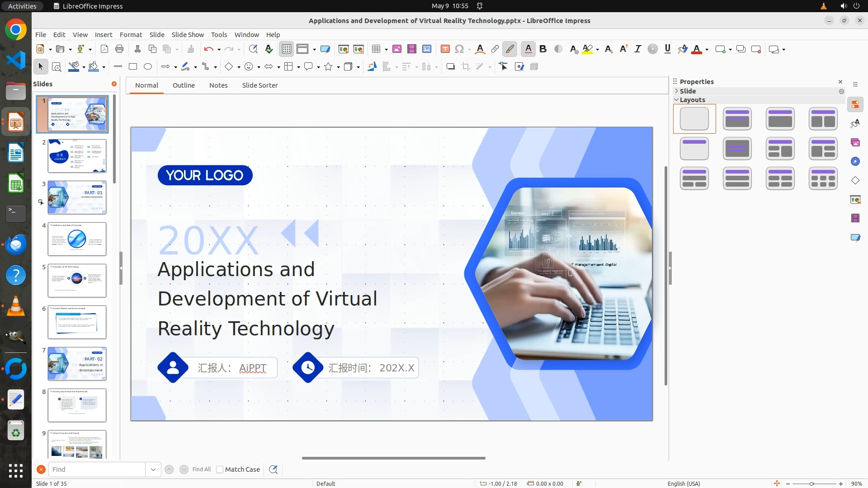
Task: Select slide 4 thumbnail
Action: (x=77, y=239)
